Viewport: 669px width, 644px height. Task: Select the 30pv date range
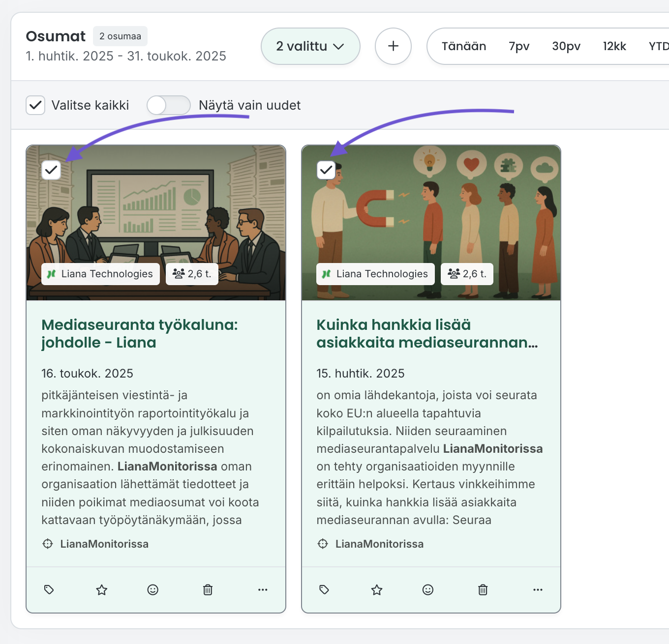(566, 46)
